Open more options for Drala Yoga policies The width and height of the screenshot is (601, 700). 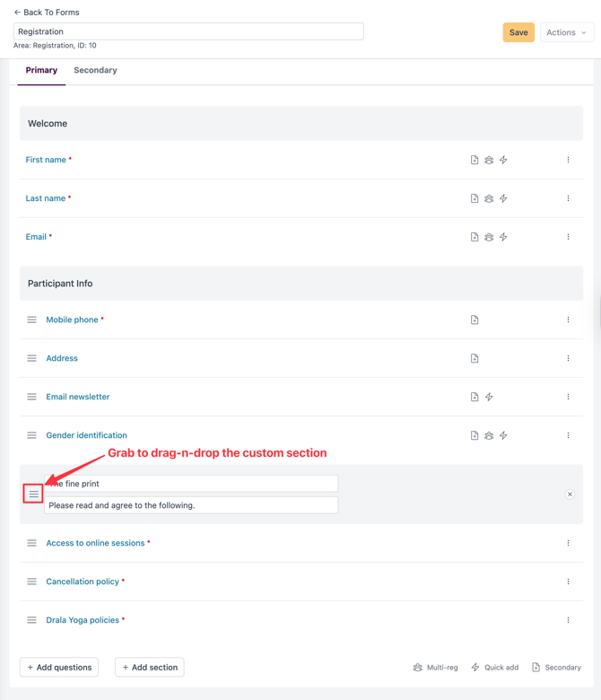pyautogui.click(x=568, y=620)
